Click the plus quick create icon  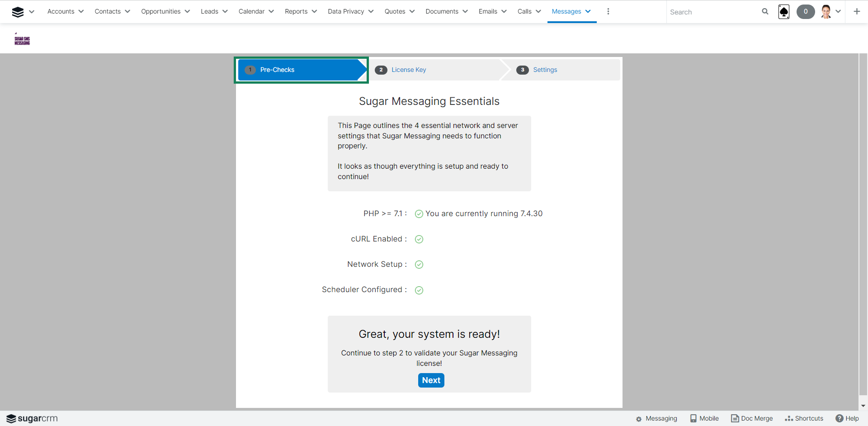857,12
